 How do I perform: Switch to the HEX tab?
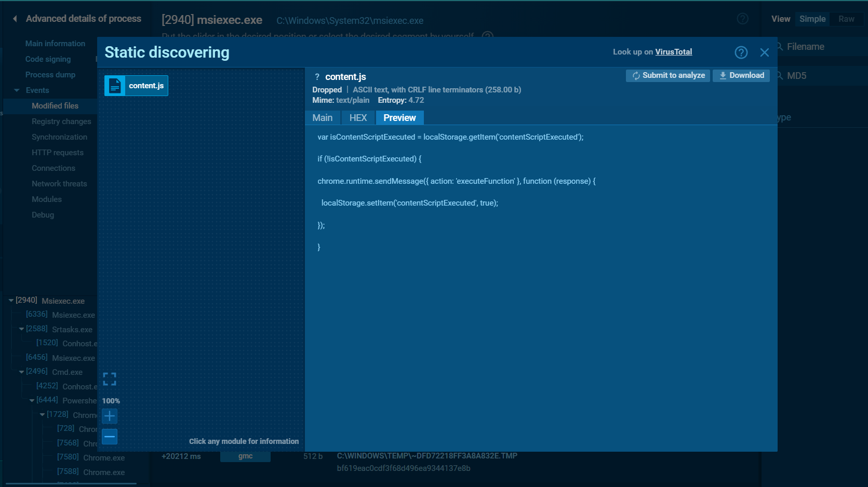(x=358, y=118)
